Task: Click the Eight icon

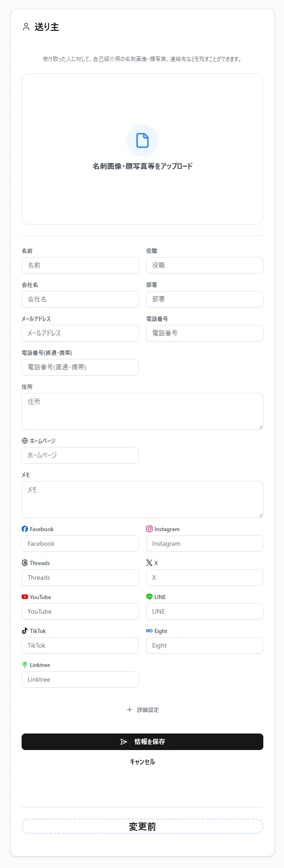Action: tap(149, 631)
